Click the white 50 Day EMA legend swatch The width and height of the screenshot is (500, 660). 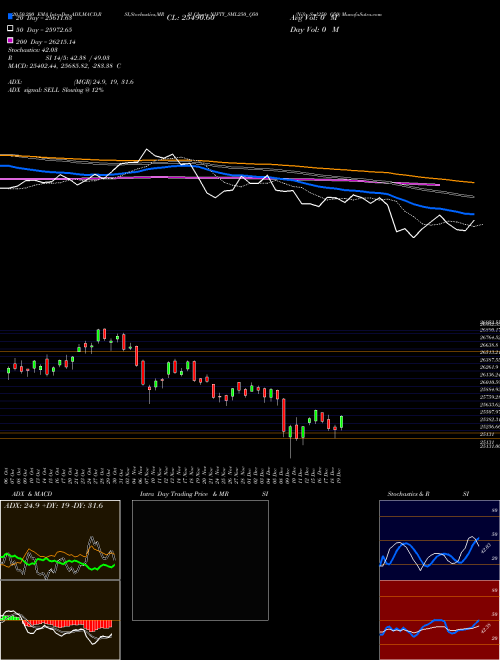[10, 28]
